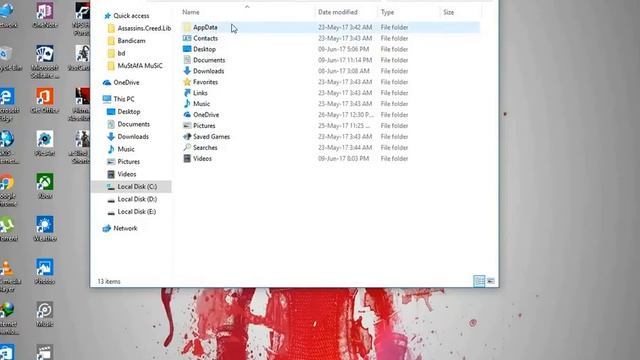Switch to details view icon in status bar
640x360 pixels.
(x=479, y=281)
